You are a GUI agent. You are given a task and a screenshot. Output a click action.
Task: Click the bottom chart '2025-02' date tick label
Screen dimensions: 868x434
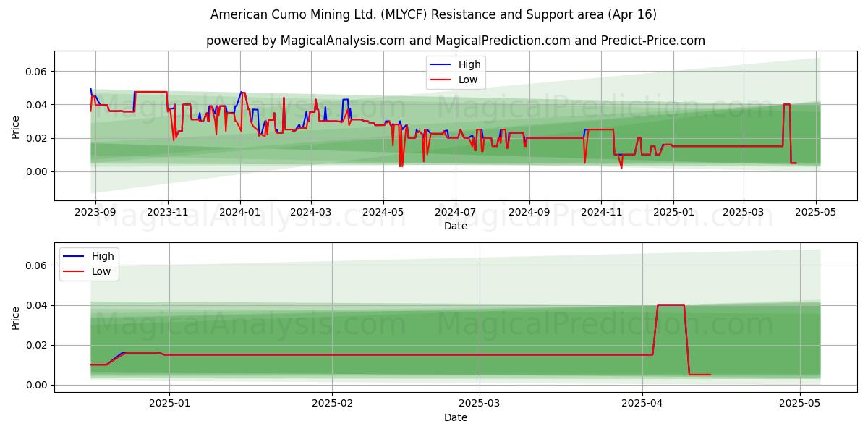[x=333, y=404]
